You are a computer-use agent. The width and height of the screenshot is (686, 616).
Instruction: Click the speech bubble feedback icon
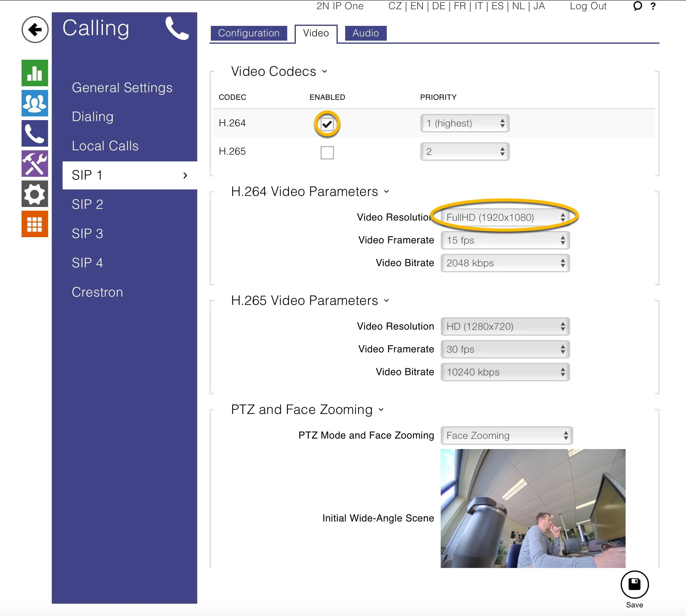pos(638,6)
